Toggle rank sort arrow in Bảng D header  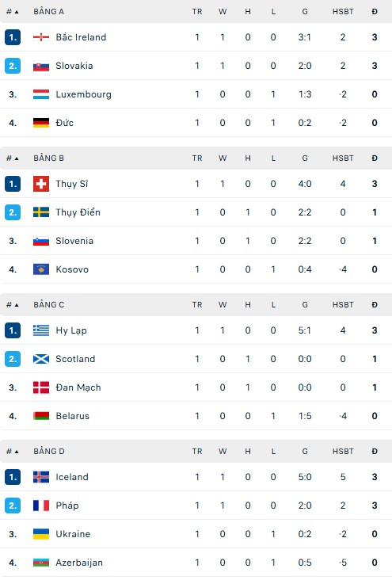(17, 452)
